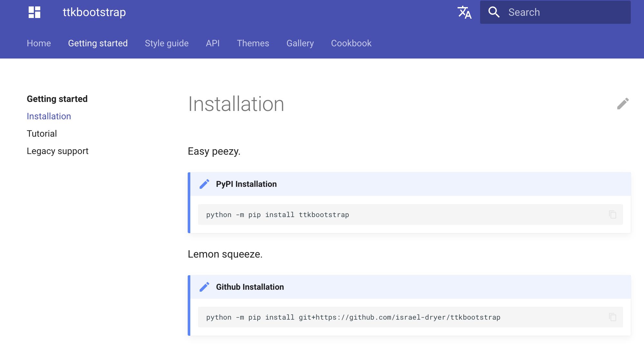Click the search magnifier icon
Image resolution: width=644 pixels, height=346 pixels.
click(494, 12)
